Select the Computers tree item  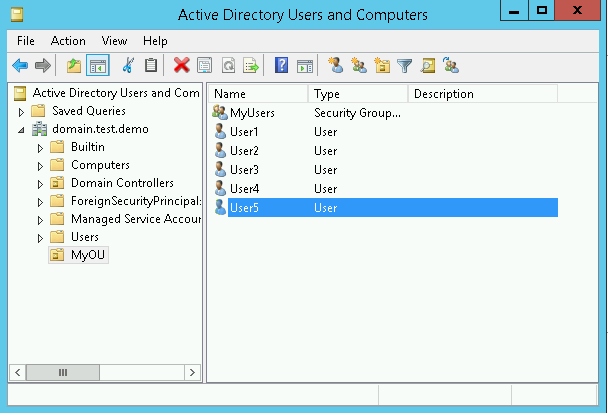pos(100,165)
